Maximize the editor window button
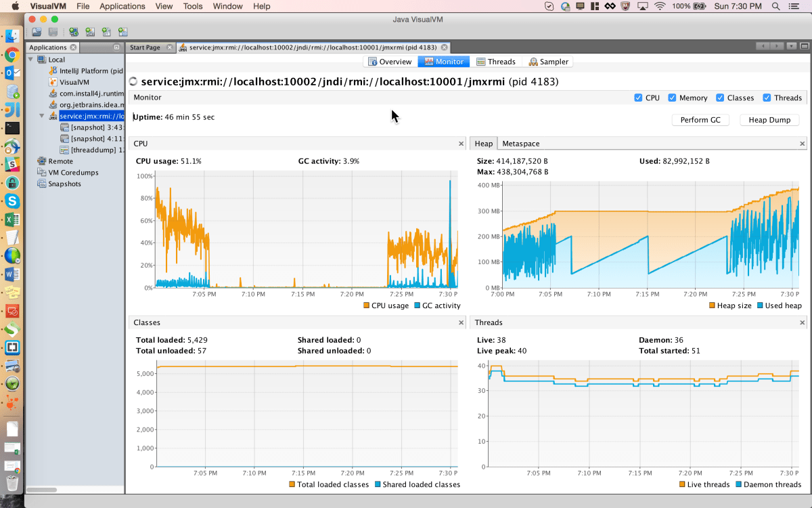This screenshot has height=508, width=812. (804, 47)
